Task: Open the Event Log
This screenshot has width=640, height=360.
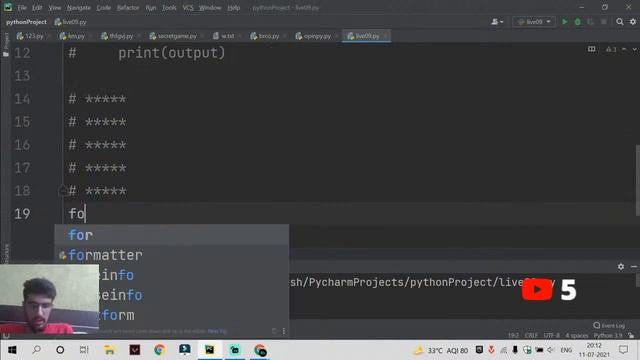Action: point(609,325)
